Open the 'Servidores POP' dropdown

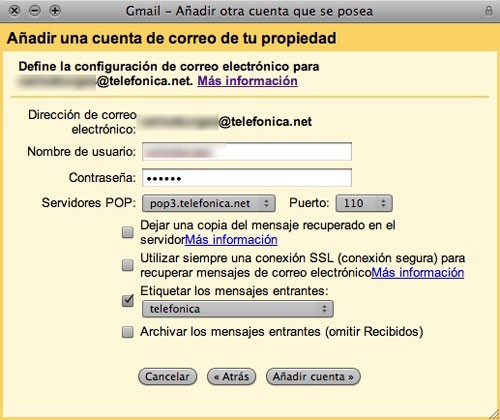(x=209, y=203)
